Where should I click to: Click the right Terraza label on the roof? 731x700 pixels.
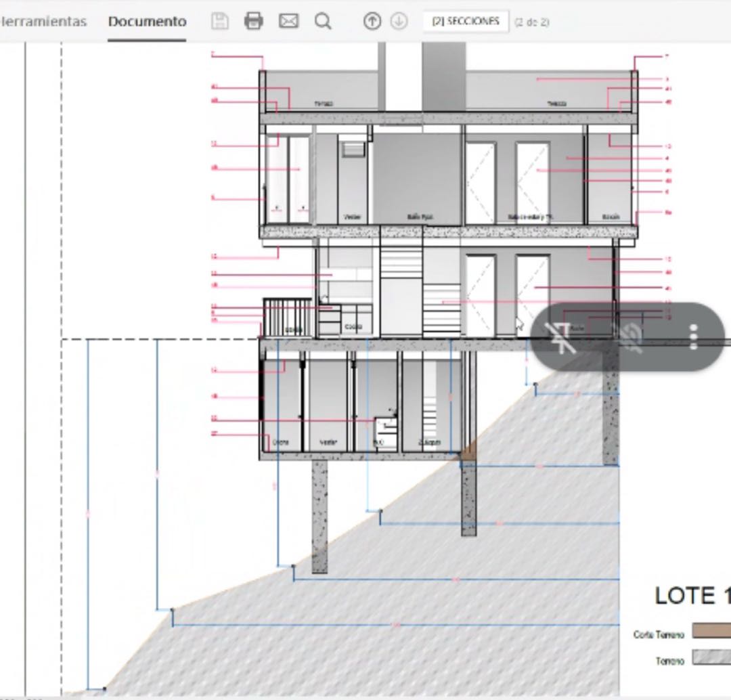557,104
